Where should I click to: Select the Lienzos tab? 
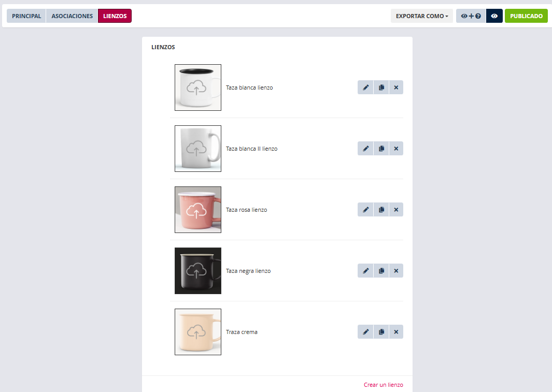pyautogui.click(x=115, y=16)
